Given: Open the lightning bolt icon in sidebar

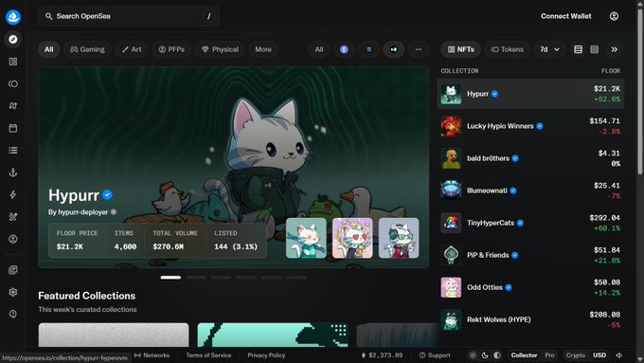Looking at the screenshot, I should coord(13,195).
